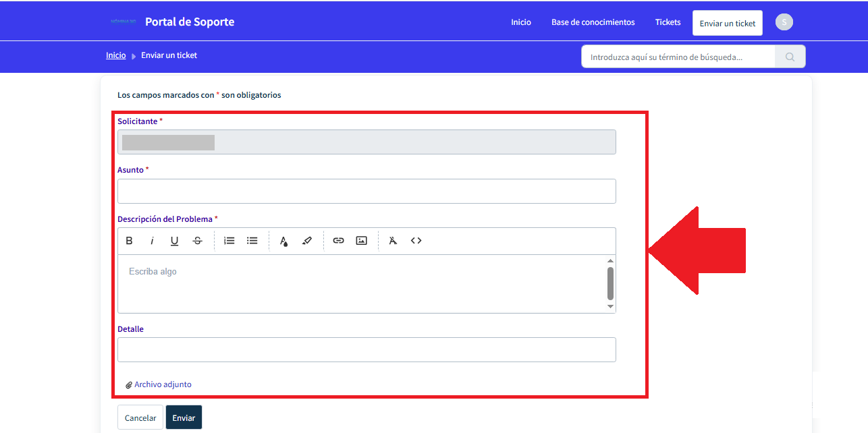The height and width of the screenshot is (433, 868).
Task: Insert an image into the description
Action: click(x=362, y=241)
